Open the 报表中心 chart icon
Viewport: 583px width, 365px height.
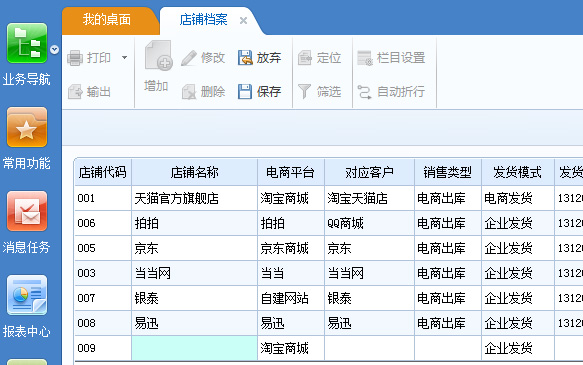point(27,295)
